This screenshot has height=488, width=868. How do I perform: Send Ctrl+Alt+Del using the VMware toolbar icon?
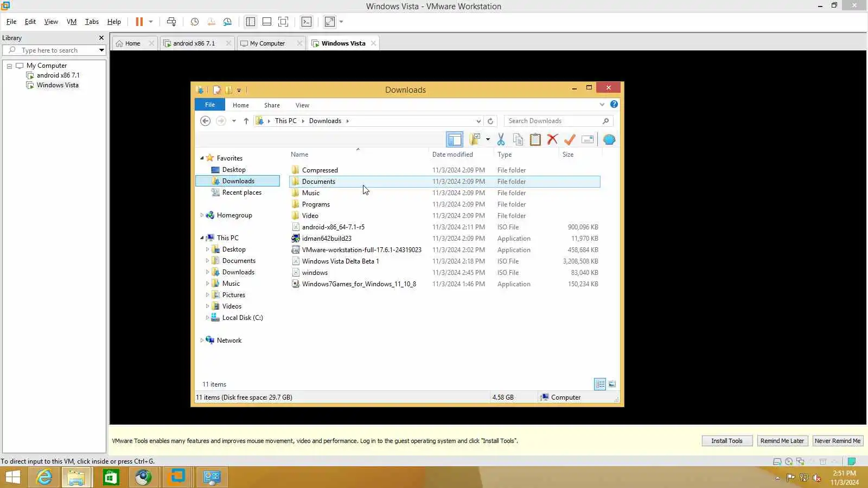point(171,22)
